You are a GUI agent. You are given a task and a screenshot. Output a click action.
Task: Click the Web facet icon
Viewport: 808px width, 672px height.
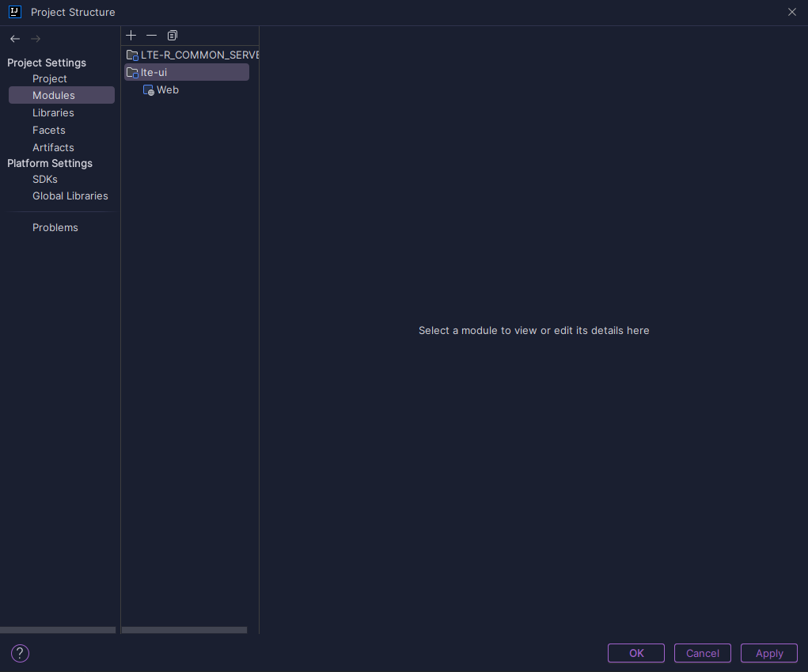(149, 89)
